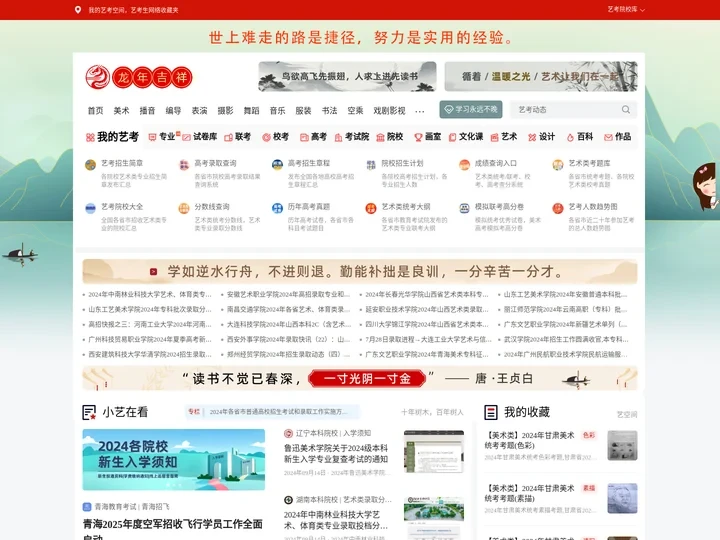Open 青海2025年度空军招收飞行学员 article
720x540 pixels.
pyautogui.click(x=173, y=529)
